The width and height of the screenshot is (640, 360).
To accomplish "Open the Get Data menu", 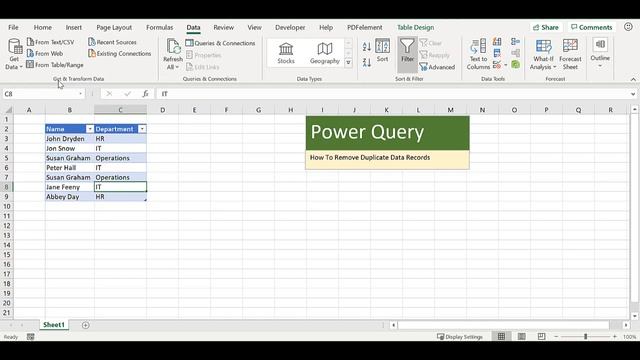I will coord(14,54).
